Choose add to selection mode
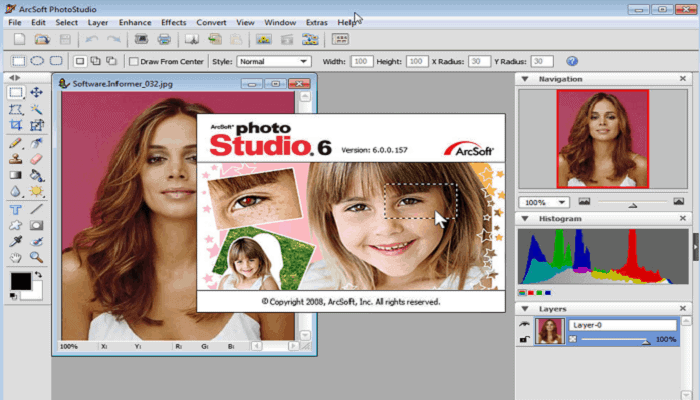Screen dimensions: 700x400 [96, 61]
